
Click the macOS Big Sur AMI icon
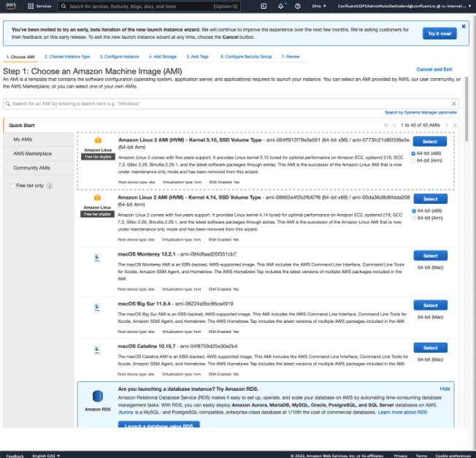click(x=97, y=308)
